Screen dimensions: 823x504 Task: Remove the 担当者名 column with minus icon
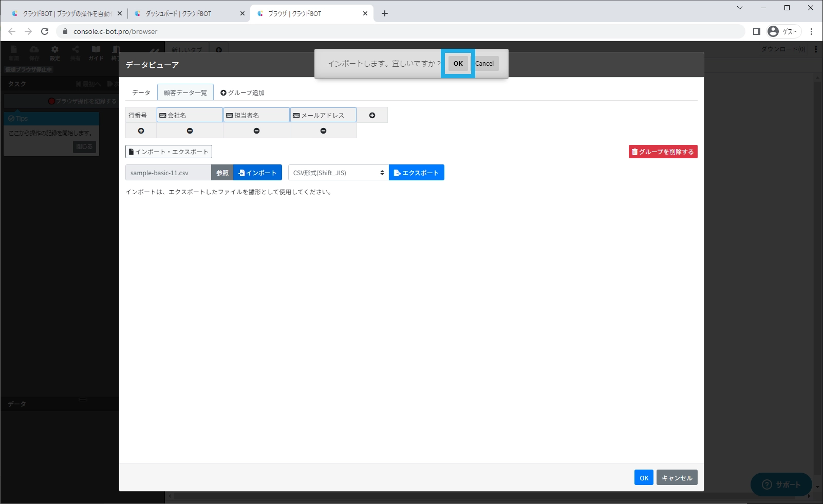coord(256,130)
